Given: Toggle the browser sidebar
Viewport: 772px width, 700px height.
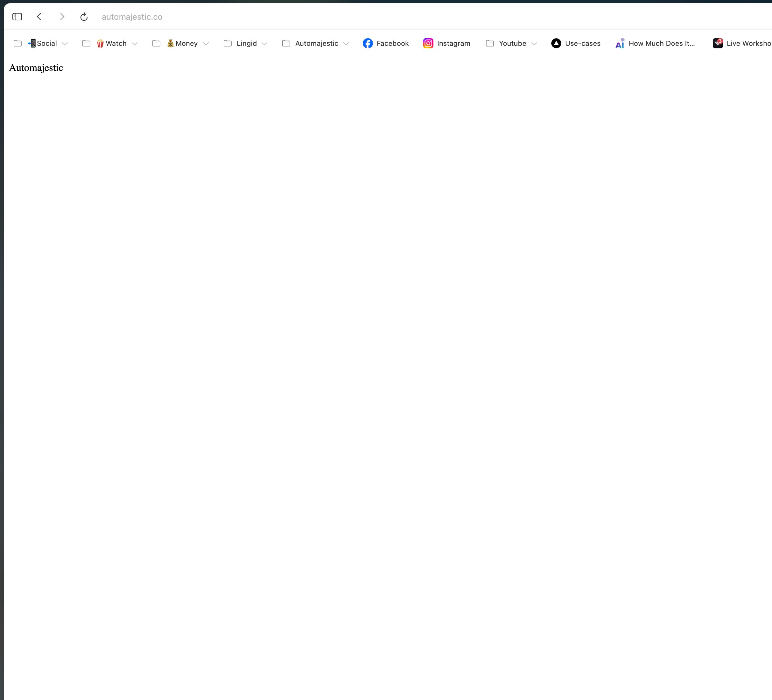Looking at the screenshot, I should pos(17,17).
